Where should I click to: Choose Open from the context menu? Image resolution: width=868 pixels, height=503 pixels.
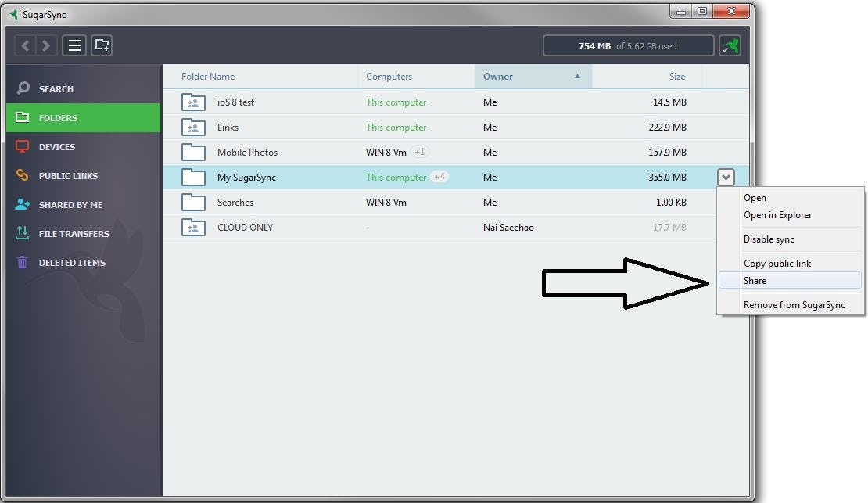[x=755, y=198]
